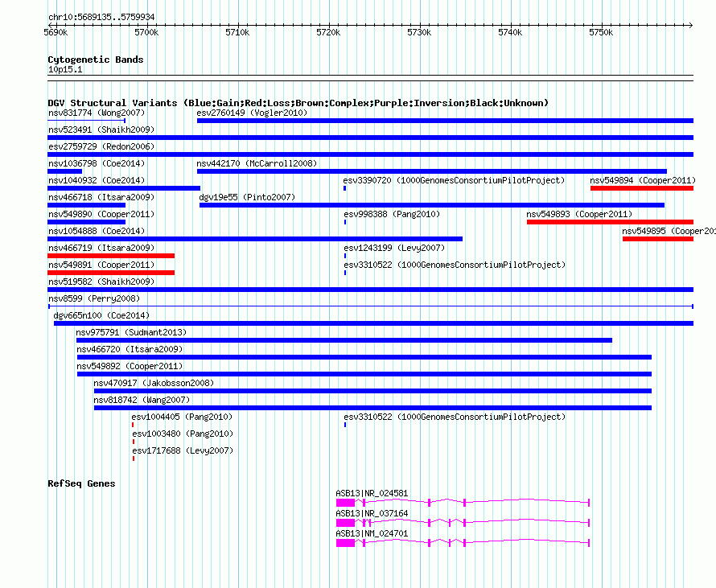Open variant nsv470917 (Jakobsson2008)
This screenshot has width=716, height=588.
point(154,383)
